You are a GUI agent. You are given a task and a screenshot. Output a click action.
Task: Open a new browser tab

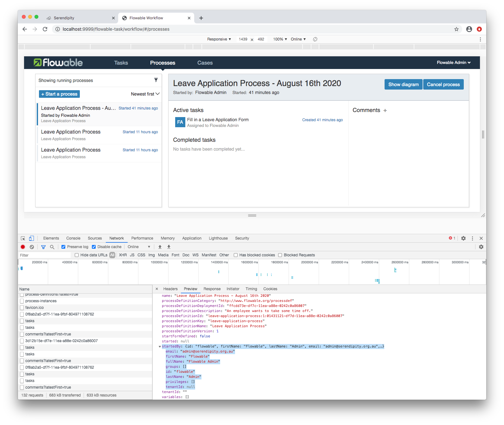(x=201, y=18)
